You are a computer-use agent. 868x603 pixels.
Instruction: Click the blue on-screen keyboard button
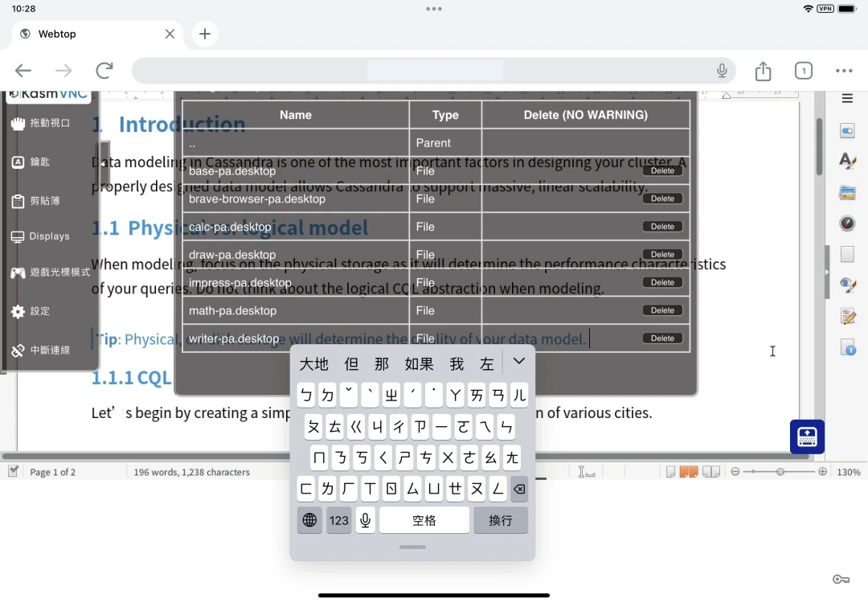pyautogui.click(x=807, y=437)
